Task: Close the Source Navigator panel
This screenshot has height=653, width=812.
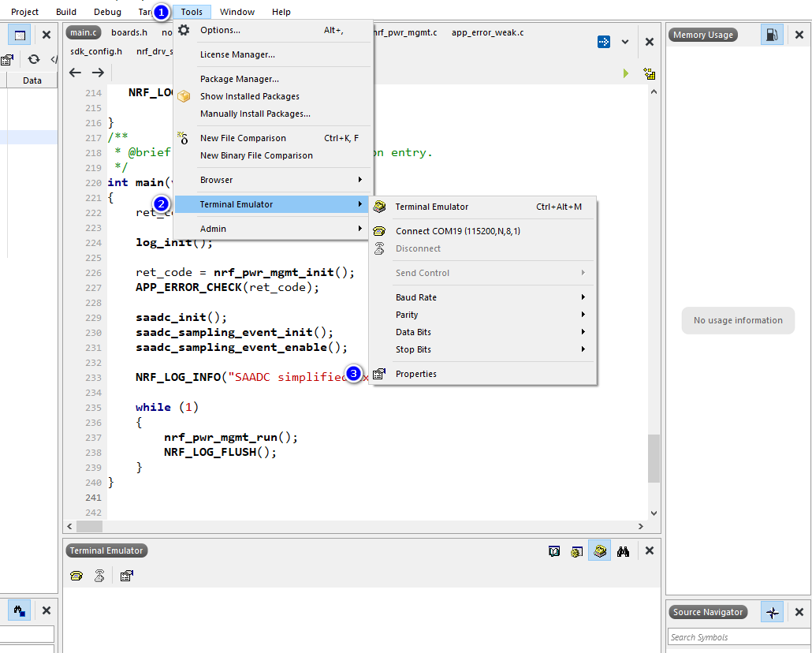Action: (799, 612)
